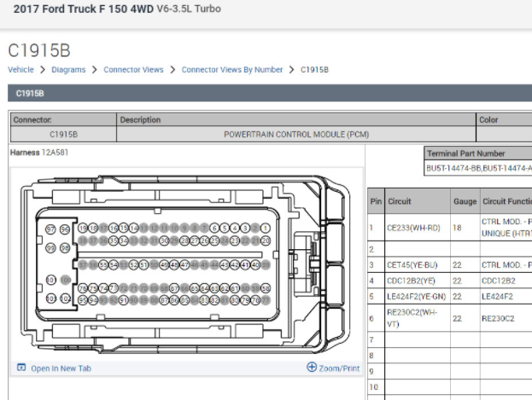The image size is (532, 400).
Task: Click circuit CE233(WH-RD) cell
Action: 418,228
